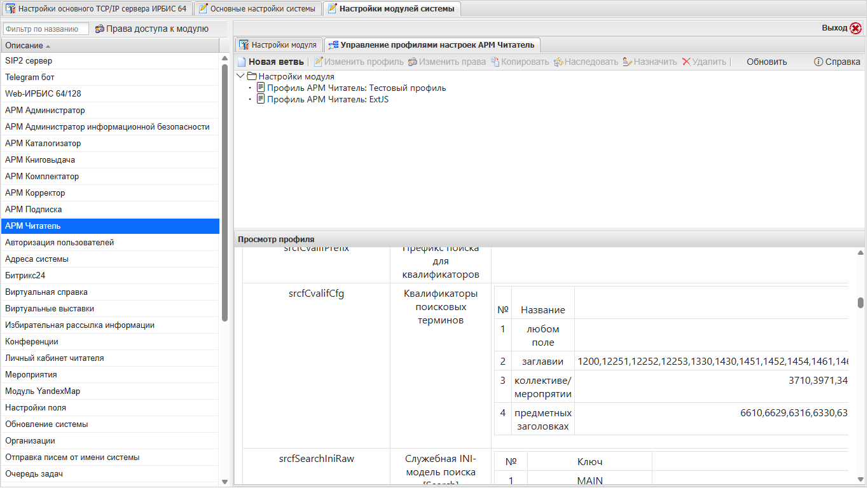Sort the list by Описание column header

(x=109, y=46)
